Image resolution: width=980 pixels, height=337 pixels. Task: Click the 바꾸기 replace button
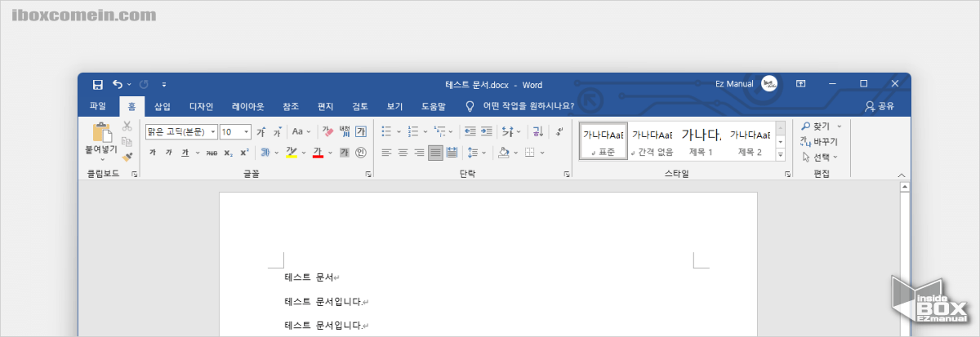[819, 141]
